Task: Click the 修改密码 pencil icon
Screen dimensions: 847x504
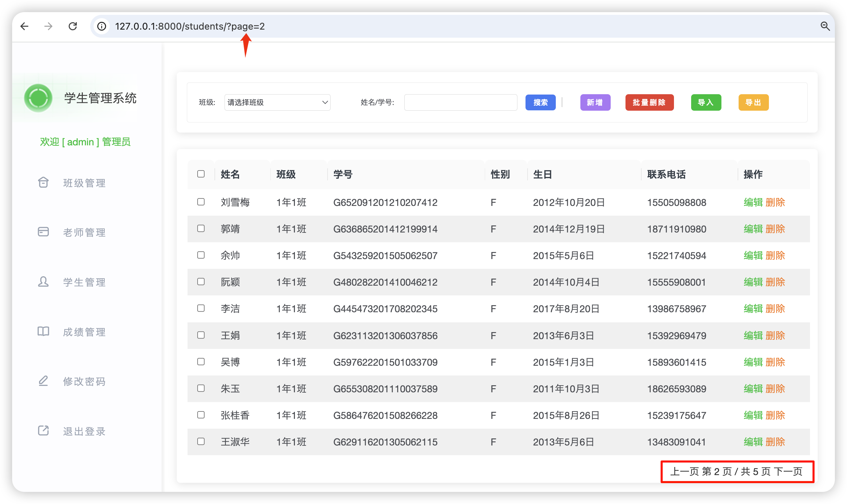Action: point(43,381)
